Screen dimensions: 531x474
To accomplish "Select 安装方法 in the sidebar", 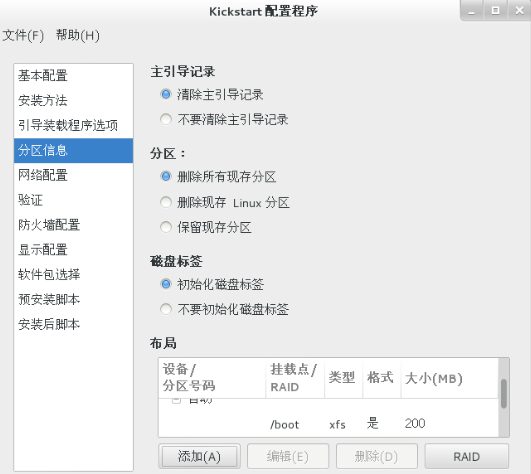I will 73,100.
